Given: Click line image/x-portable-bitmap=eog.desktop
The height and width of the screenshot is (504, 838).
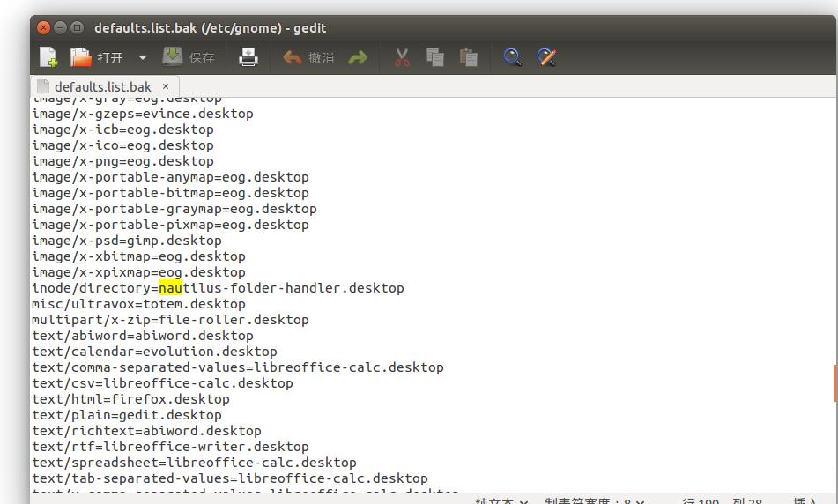Looking at the screenshot, I should click(x=170, y=193).
